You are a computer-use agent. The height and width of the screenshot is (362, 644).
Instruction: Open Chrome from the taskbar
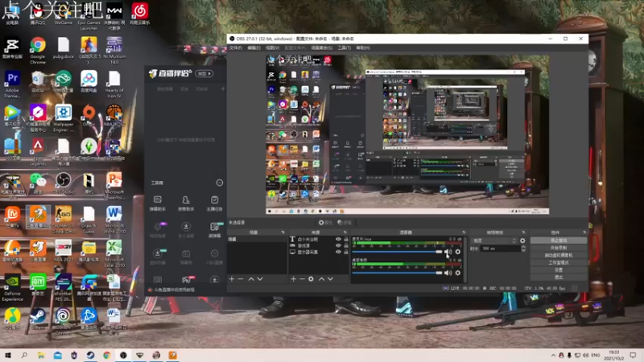tap(107, 356)
